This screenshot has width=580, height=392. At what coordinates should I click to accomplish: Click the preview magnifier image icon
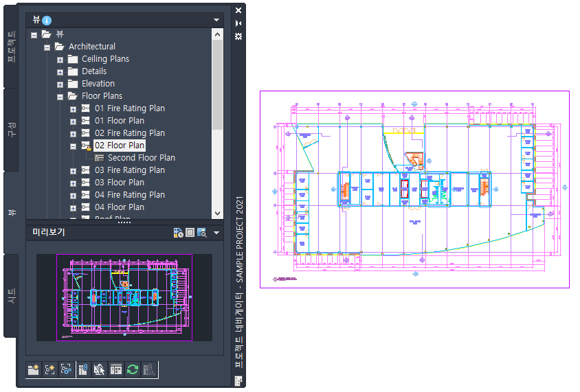pyautogui.click(x=202, y=233)
